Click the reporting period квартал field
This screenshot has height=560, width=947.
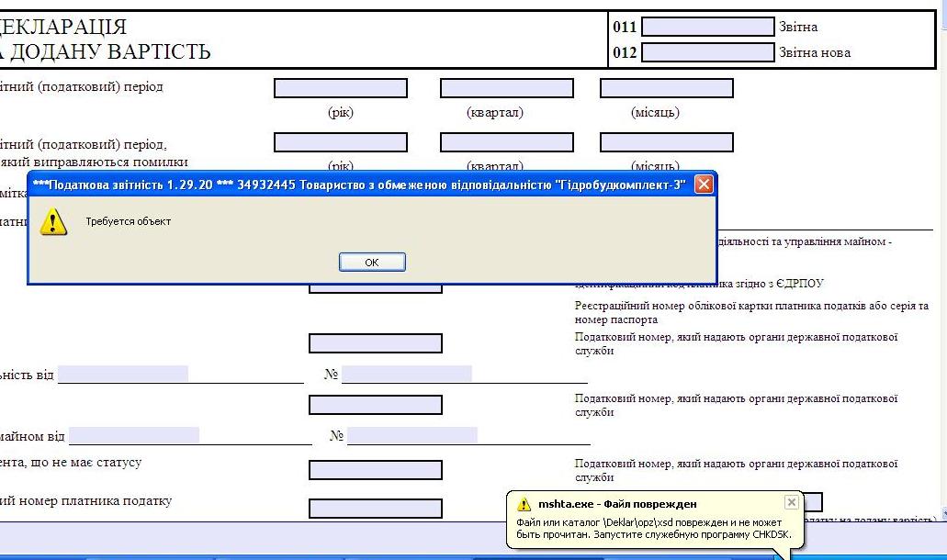506,88
